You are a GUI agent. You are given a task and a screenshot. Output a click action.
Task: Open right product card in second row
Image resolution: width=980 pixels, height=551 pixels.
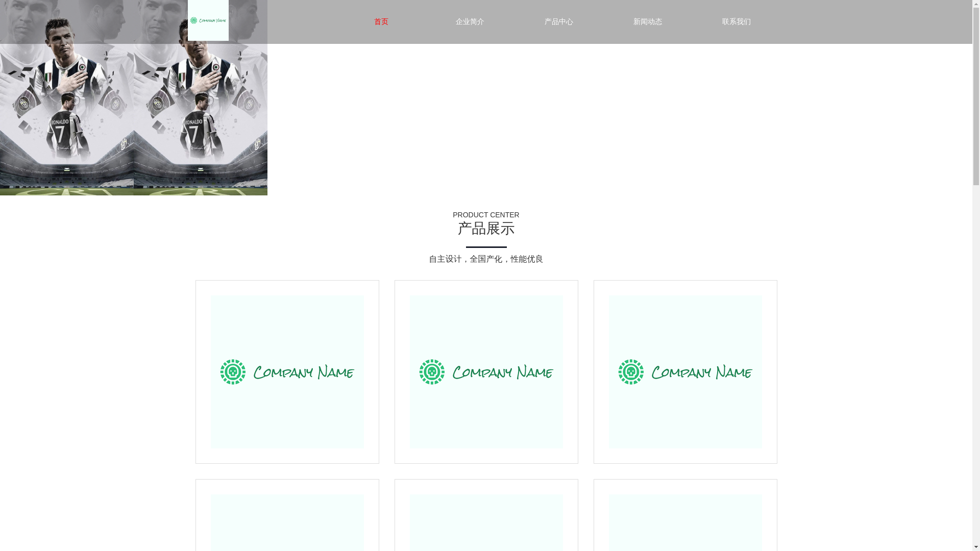tap(685, 515)
